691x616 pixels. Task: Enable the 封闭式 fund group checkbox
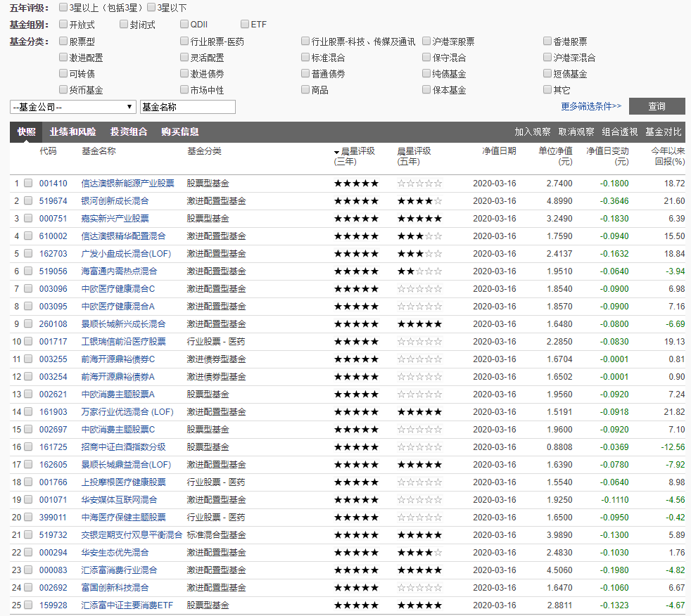tap(124, 24)
